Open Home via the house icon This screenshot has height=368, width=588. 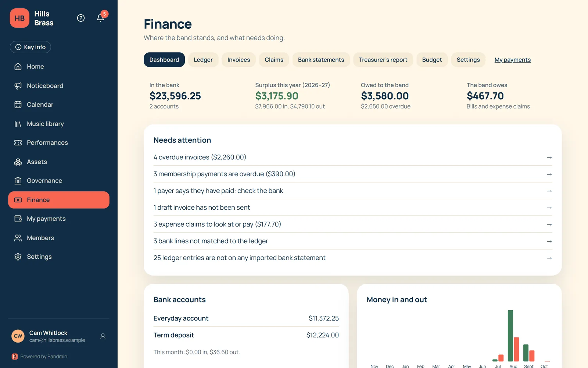(18, 67)
